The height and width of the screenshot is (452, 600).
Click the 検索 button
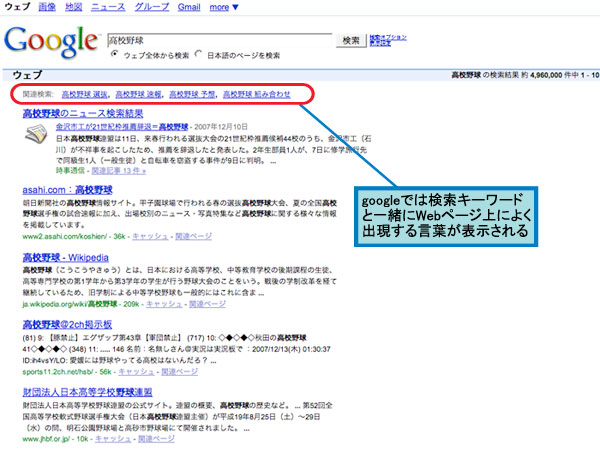(351, 40)
